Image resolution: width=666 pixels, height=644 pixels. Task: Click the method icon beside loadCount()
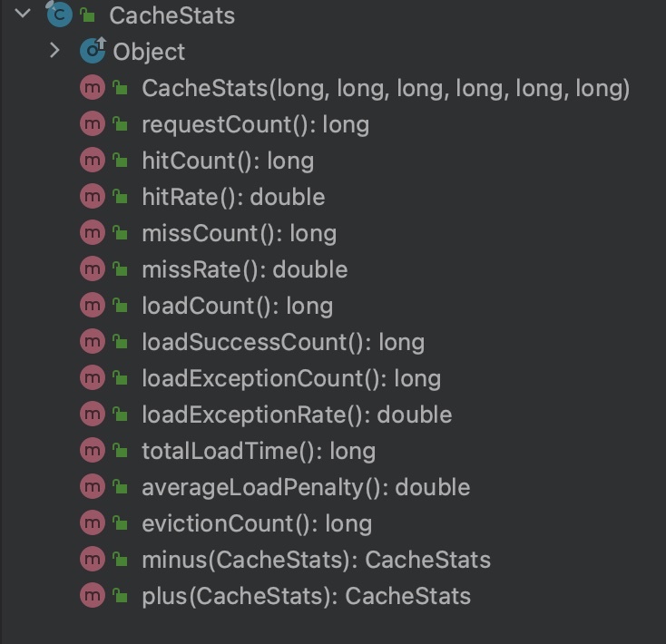point(93,306)
